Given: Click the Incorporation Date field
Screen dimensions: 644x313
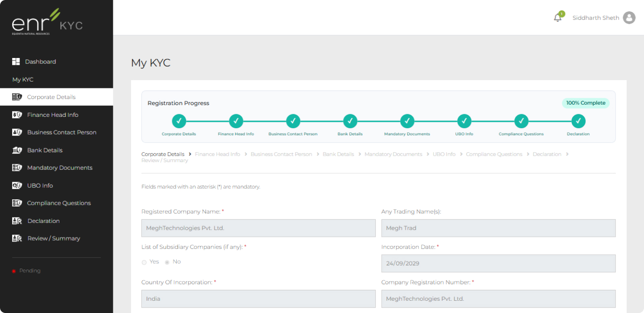Looking at the screenshot, I should pos(499,263).
